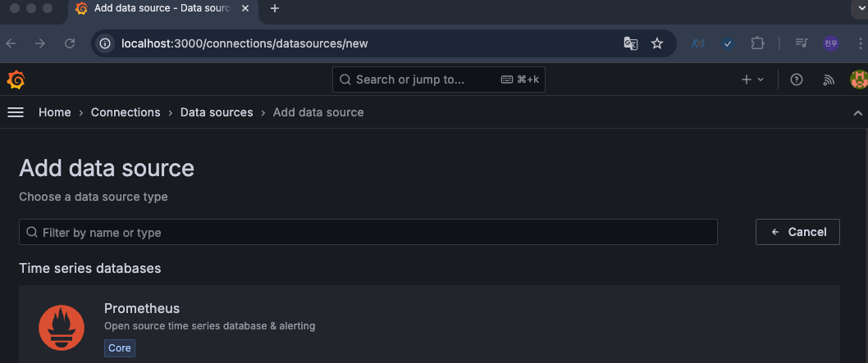This screenshot has width=868, height=363.
Task: Click the Choose a data source type subtitle
Action: (94, 197)
